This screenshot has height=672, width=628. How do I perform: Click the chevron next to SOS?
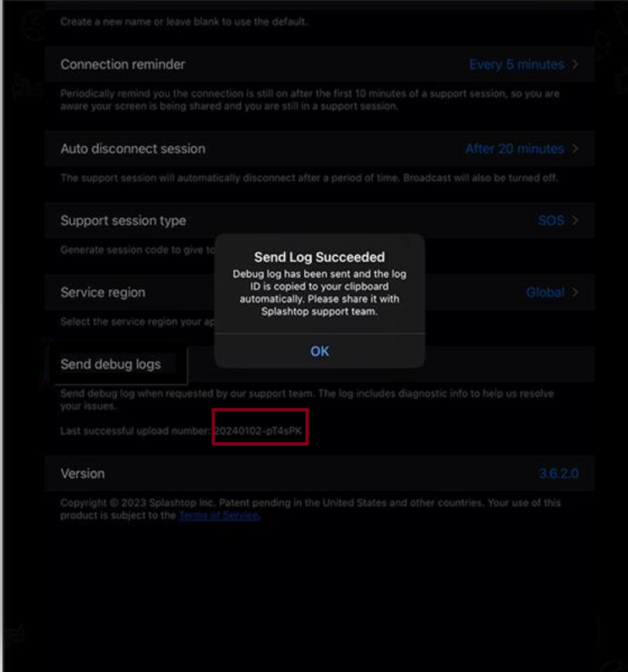pyautogui.click(x=576, y=221)
